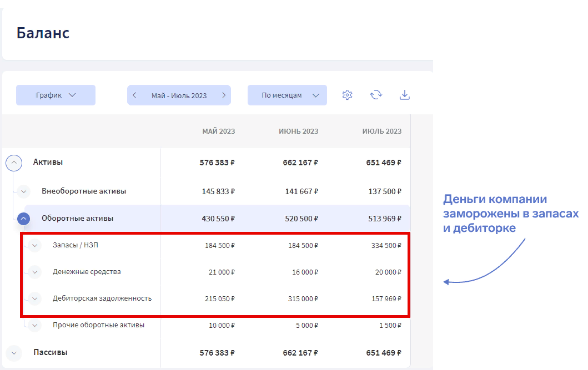Expand the Запасы / НЗП row
The image size is (588, 370).
pos(35,245)
